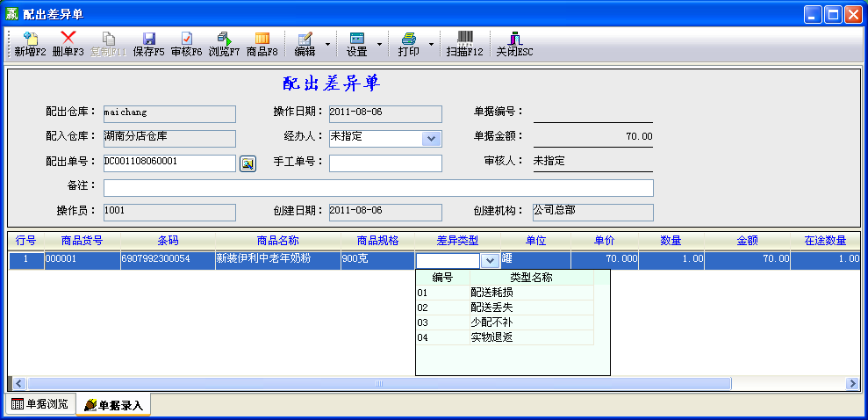Viewport: 868px width, 420px height.
Task: Click the 编号 header in dropdown list
Action: click(x=443, y=278)
